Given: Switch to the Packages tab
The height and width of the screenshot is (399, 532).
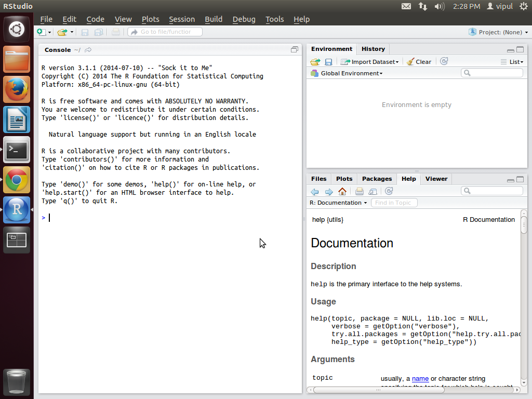Looking at the screenshot, I should 377,179.
